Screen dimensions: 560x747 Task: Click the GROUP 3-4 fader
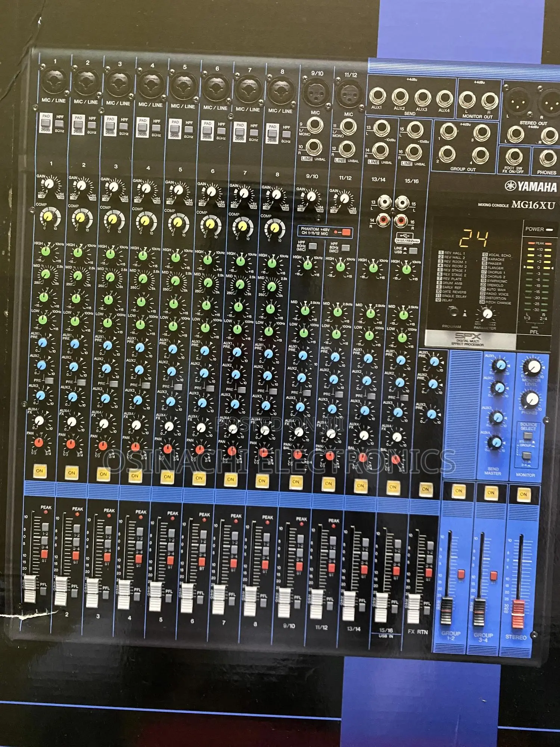click(479, 613)
